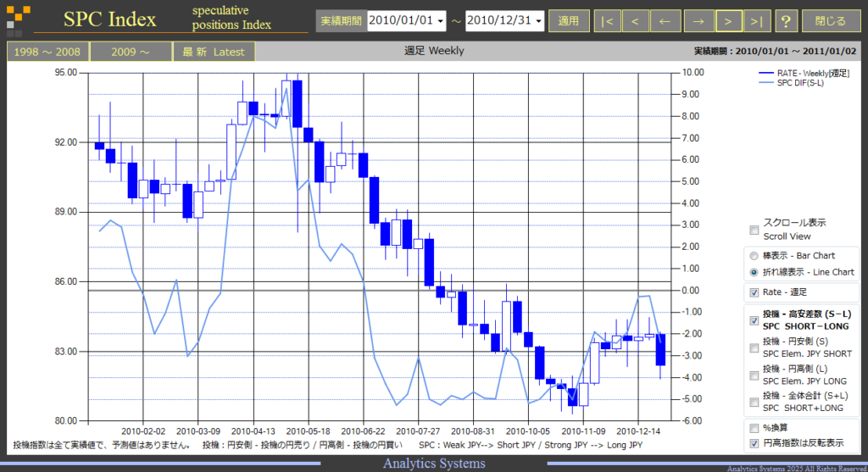868x472 pixels.
Task: Click the 閉じる close button
Action: (831, 21)
